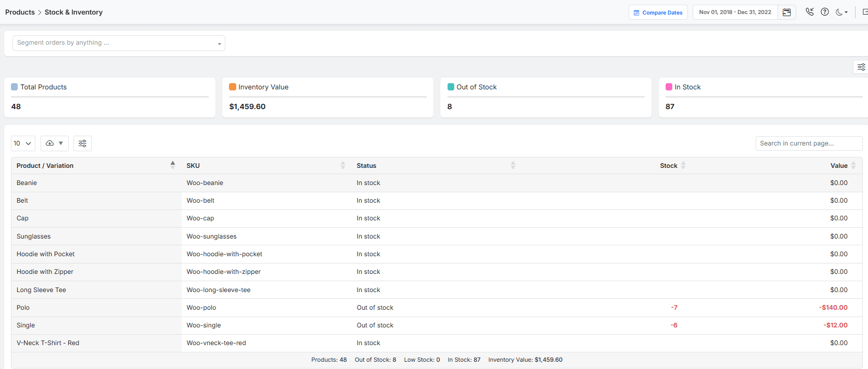Focus the Search in current page field
Viewport: 868px width, 369px height.
tap(808, 143)
